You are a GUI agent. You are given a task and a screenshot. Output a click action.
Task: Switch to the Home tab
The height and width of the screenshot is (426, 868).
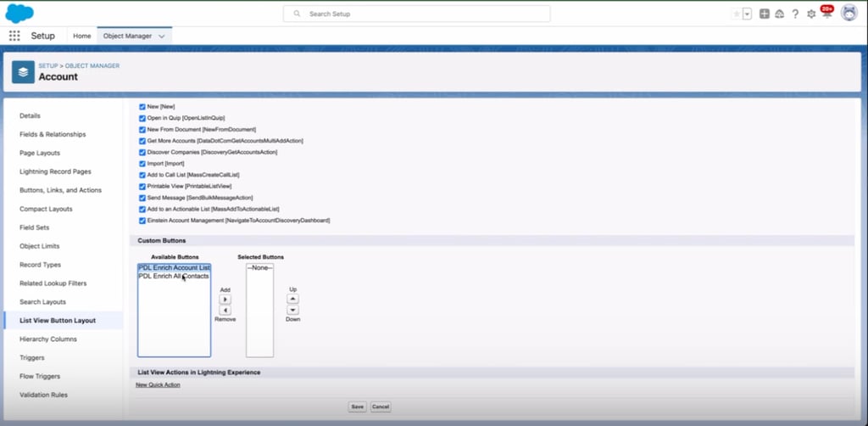pos(82,36)
